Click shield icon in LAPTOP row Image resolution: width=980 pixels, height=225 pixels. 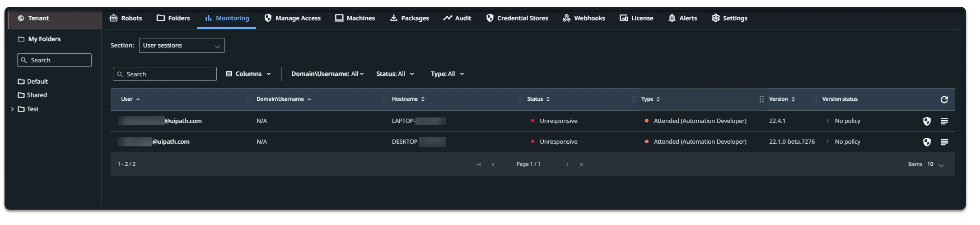(x=927, y=121)
